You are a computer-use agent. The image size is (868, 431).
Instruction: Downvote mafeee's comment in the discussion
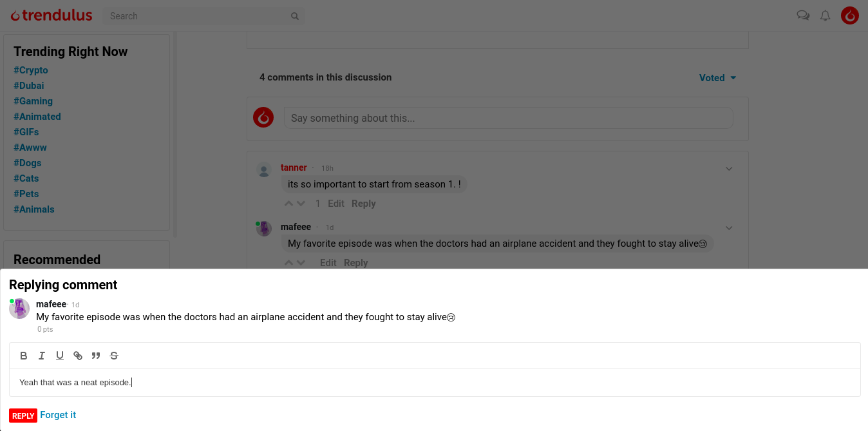301,263
